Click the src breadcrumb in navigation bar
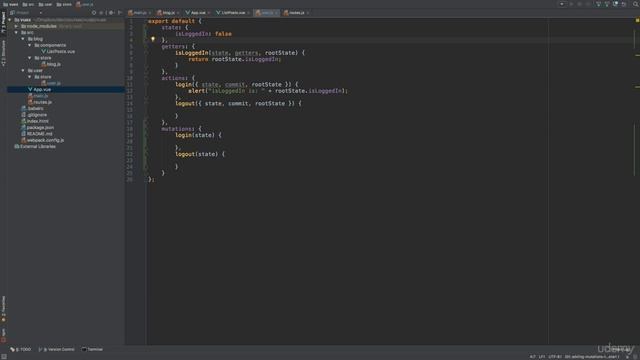The image size is (640, 360). click(28, 4)
